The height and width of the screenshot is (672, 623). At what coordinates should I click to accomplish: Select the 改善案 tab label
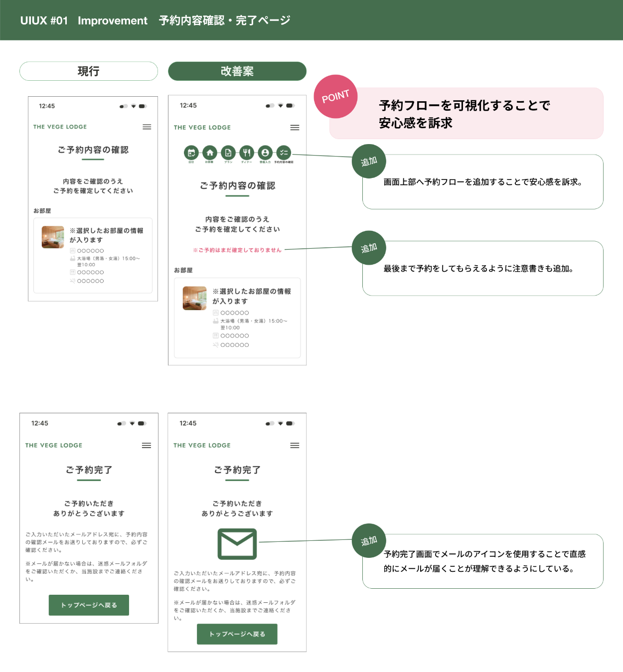coord(237,71)
